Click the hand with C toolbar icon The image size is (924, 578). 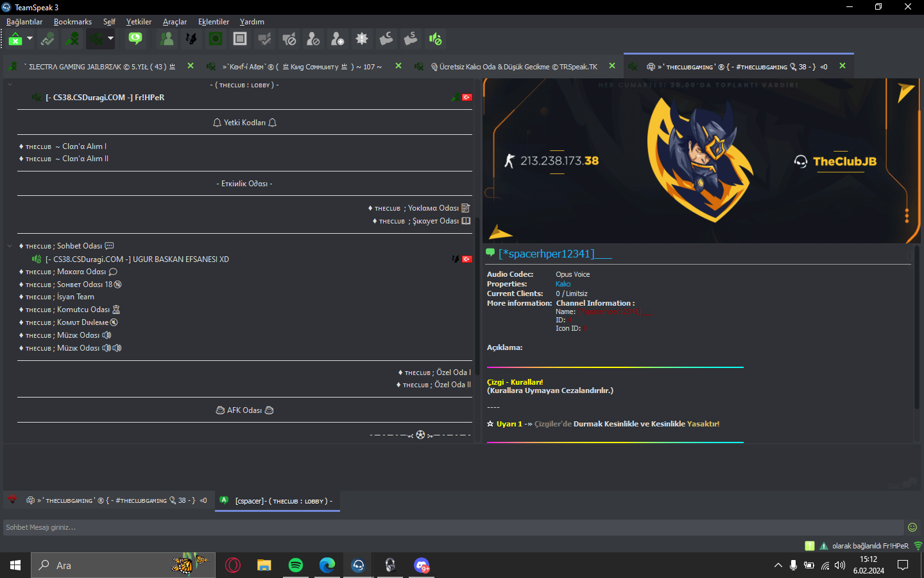point(386,39)
